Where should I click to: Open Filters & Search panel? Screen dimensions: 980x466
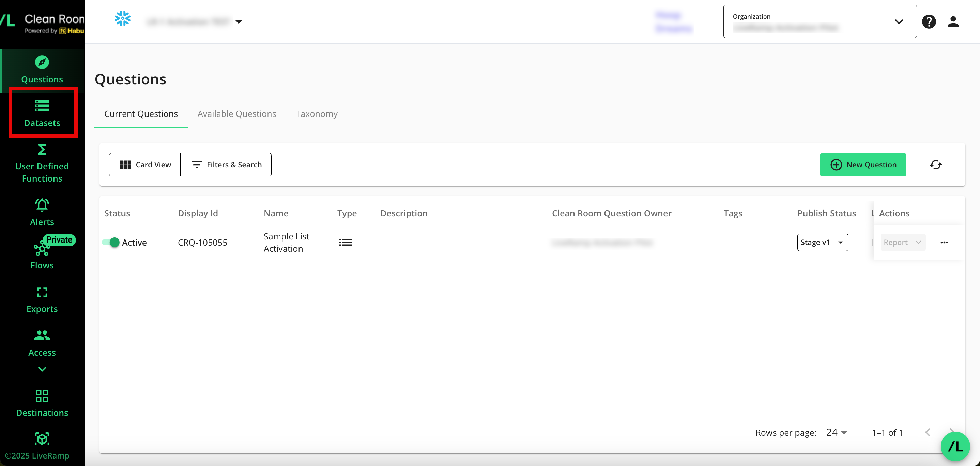(x=226, y=165)
